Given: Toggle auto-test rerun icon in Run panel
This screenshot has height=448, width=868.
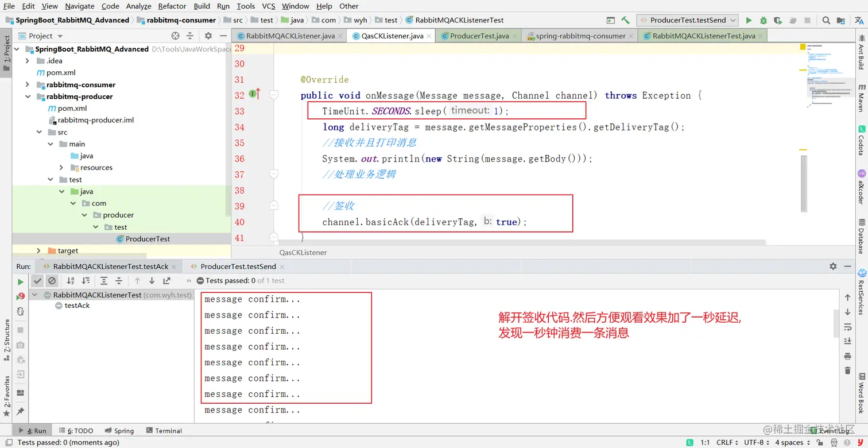Looking at the screenshot, I should pos(21,311).
